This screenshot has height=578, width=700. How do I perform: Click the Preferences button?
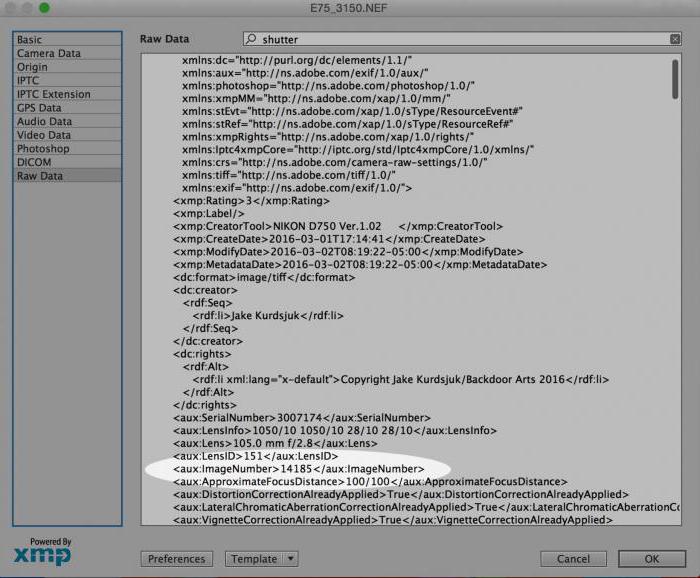tap(177, 558)
